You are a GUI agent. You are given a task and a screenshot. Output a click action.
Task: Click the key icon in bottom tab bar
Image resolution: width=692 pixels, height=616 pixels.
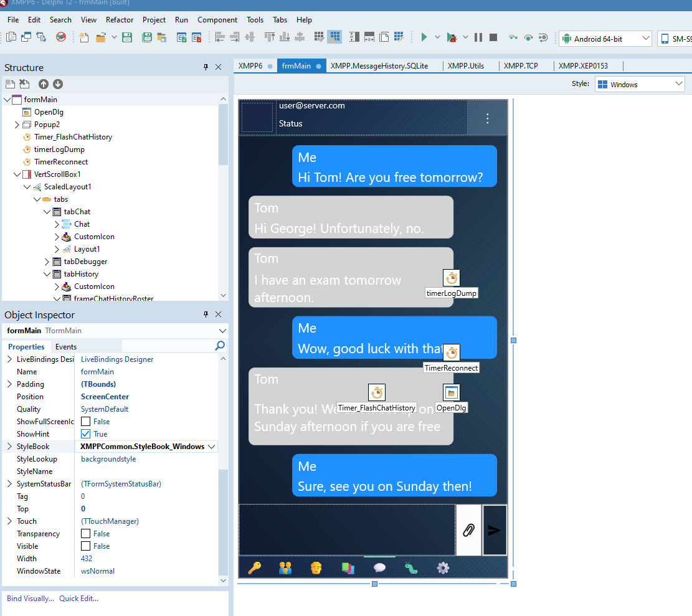pyautogui.click(x=254, y=567)
